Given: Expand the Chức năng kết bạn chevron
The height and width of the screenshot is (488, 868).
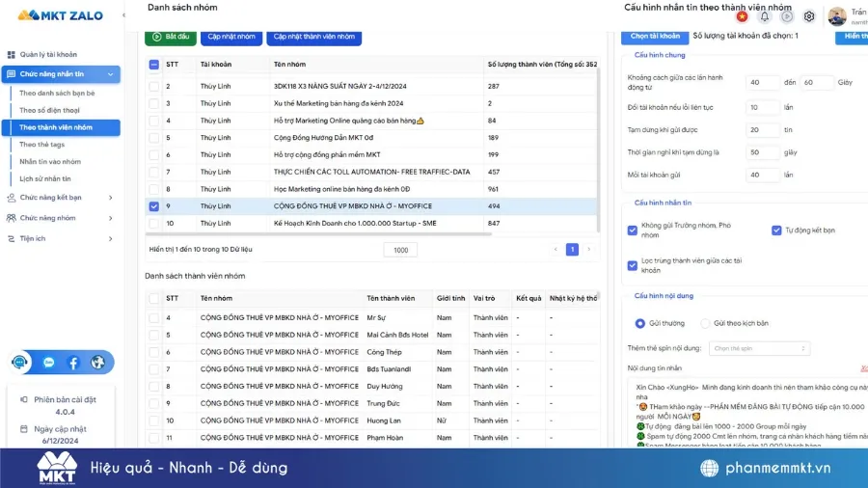Looking at the screenshot, I should (110, 198).
